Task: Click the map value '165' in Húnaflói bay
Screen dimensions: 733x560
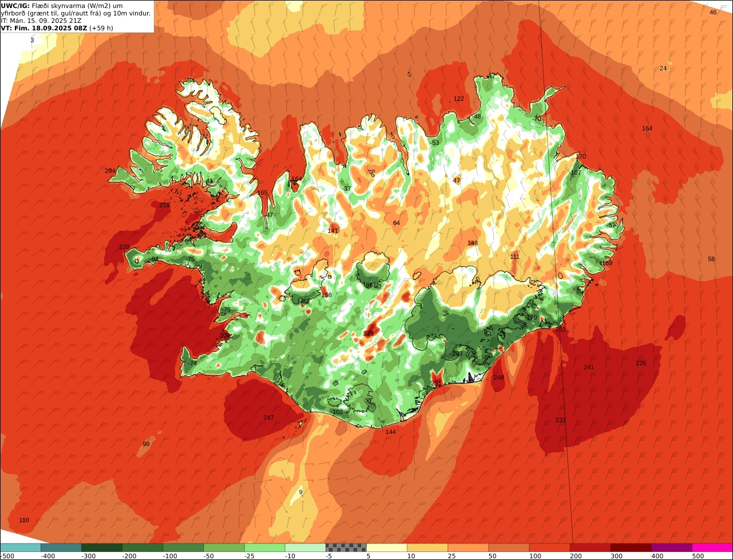Action: pos(263,192)
